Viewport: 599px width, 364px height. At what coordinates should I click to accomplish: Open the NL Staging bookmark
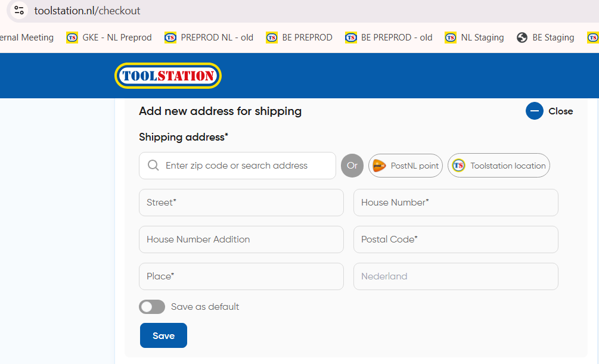coord(475,38)
